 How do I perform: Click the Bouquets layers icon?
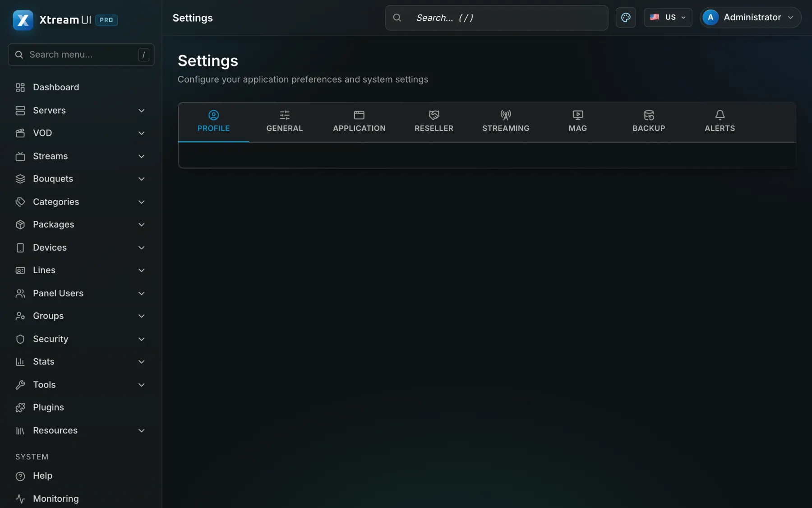click(x=20, y=179)
